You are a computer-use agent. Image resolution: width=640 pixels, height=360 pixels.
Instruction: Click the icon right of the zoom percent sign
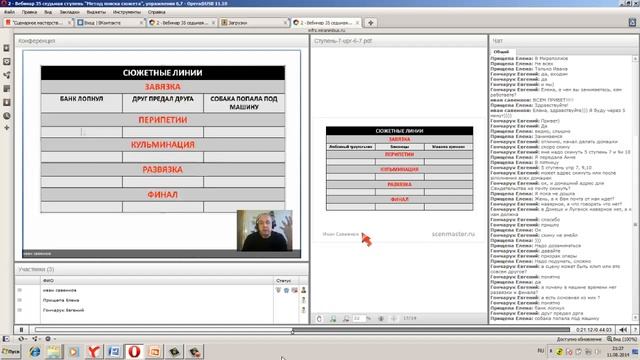(381, 318)
